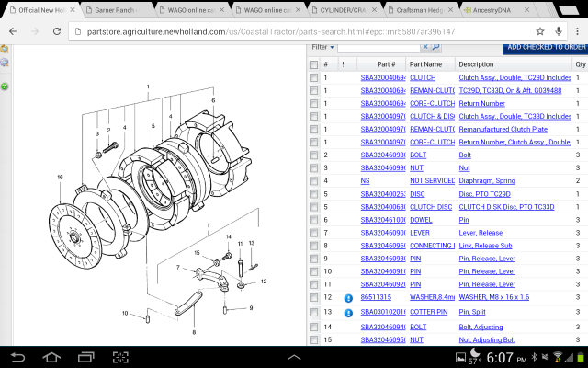This screenshot has height=368, width=588.
Task: Open the browser three-dot menu
Action: coord(578,31)
